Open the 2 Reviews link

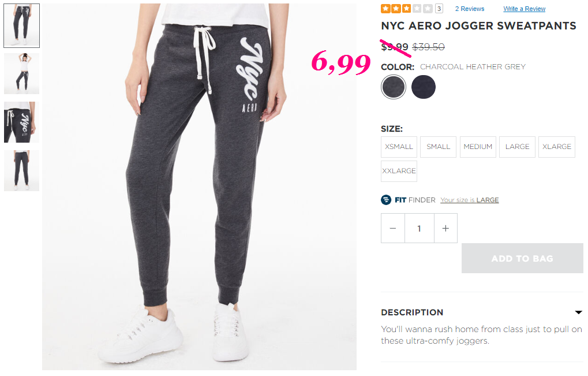[x=470, y=9]
